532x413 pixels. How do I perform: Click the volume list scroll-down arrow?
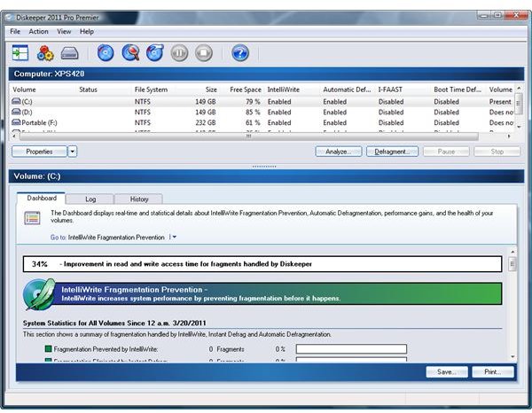coord(519,127)
